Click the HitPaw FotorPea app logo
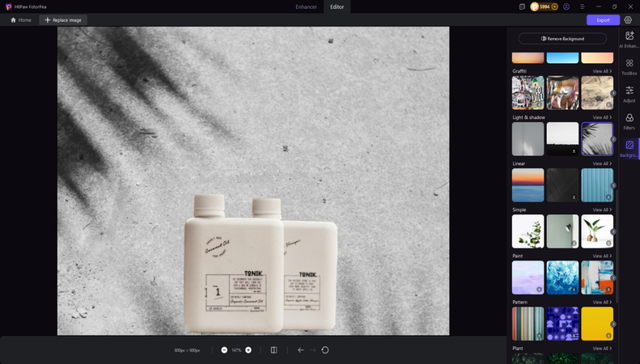 [x=9, y=7]
